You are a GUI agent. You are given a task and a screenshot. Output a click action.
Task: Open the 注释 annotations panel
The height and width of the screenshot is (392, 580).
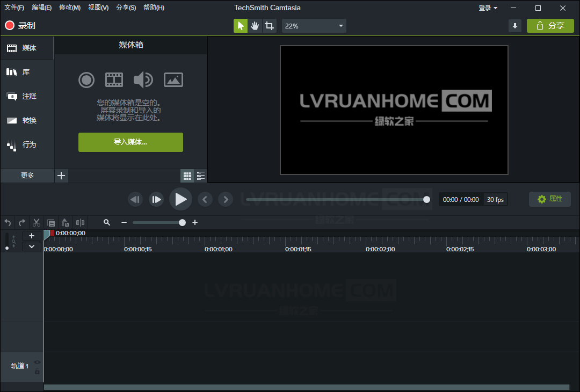pyautogui.click(x=27, y=97)
